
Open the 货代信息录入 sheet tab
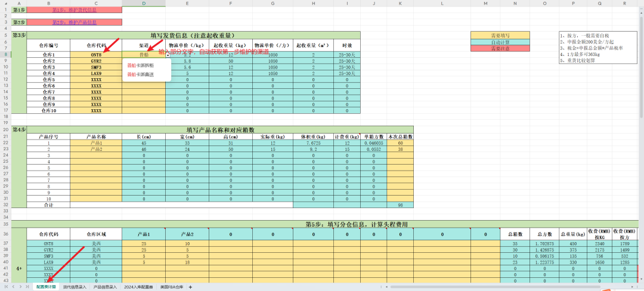pos(75,286)
